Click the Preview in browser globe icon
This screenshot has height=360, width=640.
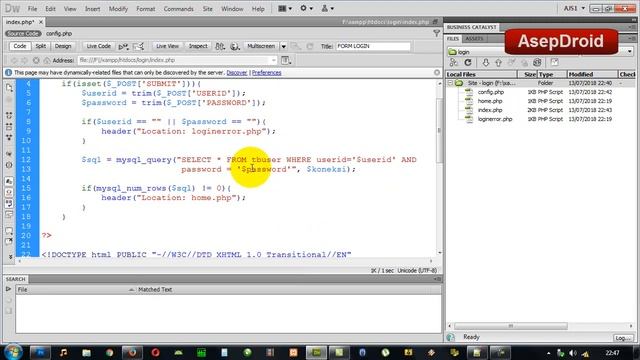tap(235, 47)
